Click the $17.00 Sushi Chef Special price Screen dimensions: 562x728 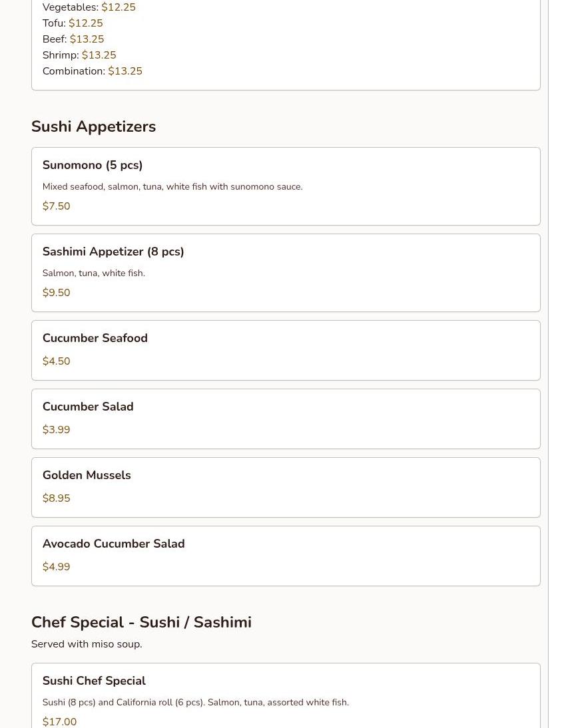coord(59,721)
